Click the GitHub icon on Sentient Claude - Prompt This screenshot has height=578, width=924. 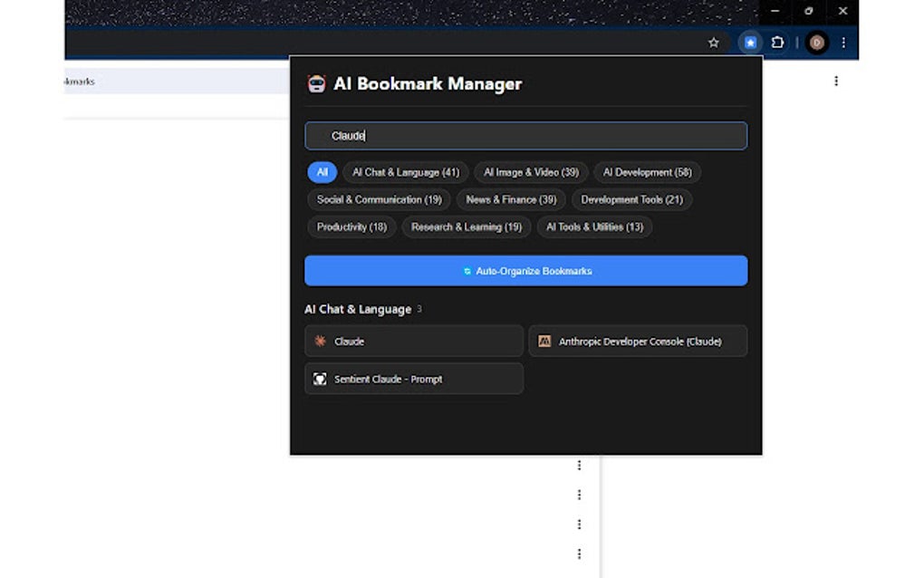tap(320, 379)
